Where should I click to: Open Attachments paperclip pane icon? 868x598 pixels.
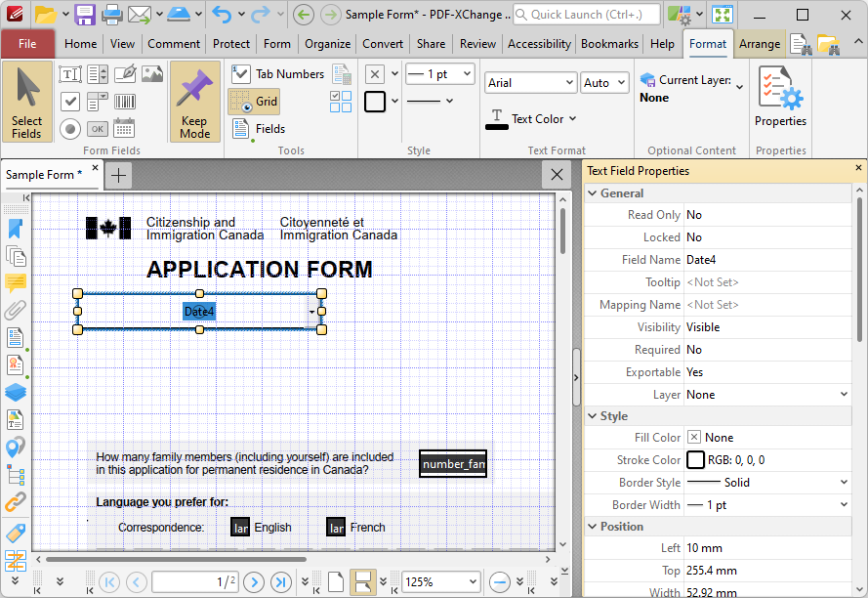[16, 311]
